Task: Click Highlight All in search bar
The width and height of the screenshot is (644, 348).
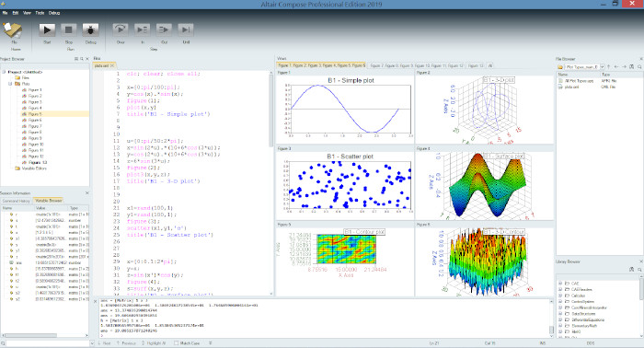Action: pos(154,343)
